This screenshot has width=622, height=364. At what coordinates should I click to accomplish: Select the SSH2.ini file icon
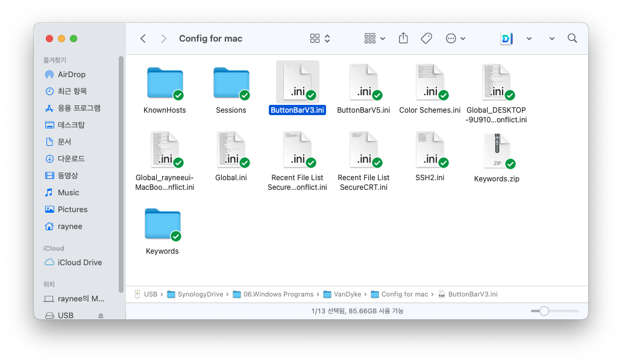[x=430, y=150]
